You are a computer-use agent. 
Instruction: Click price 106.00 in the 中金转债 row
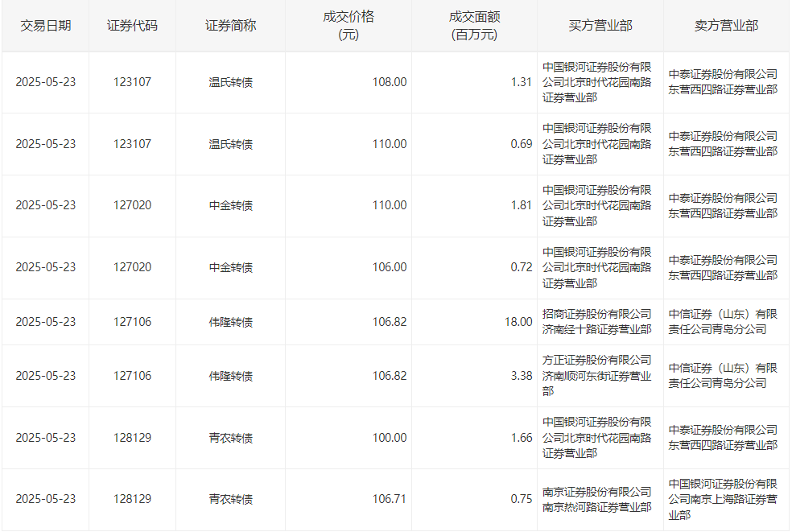click(390, 267)
